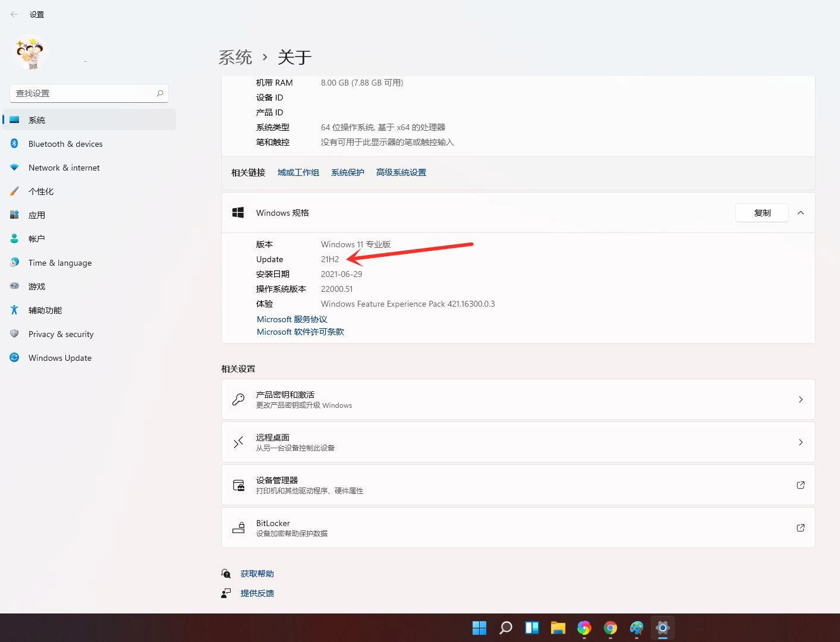Collapse the Windows 规格 section
Image resolution: width=840 pixels, height=642 pixels.
pos(801,212)
